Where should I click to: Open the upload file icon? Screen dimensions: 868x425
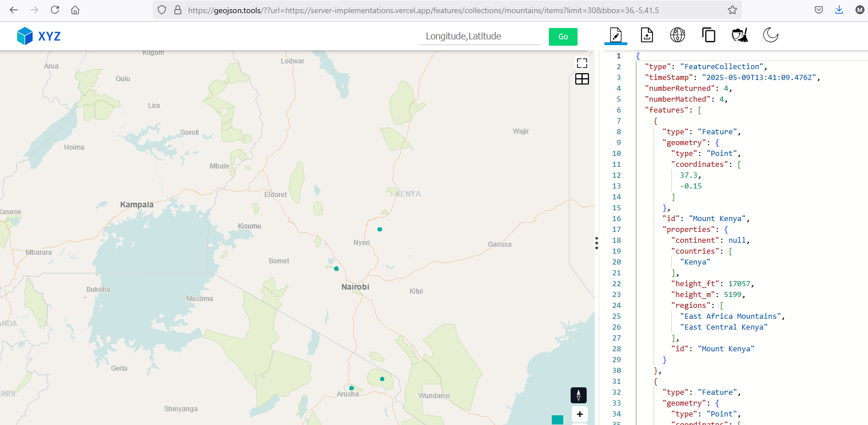point(647,35)
